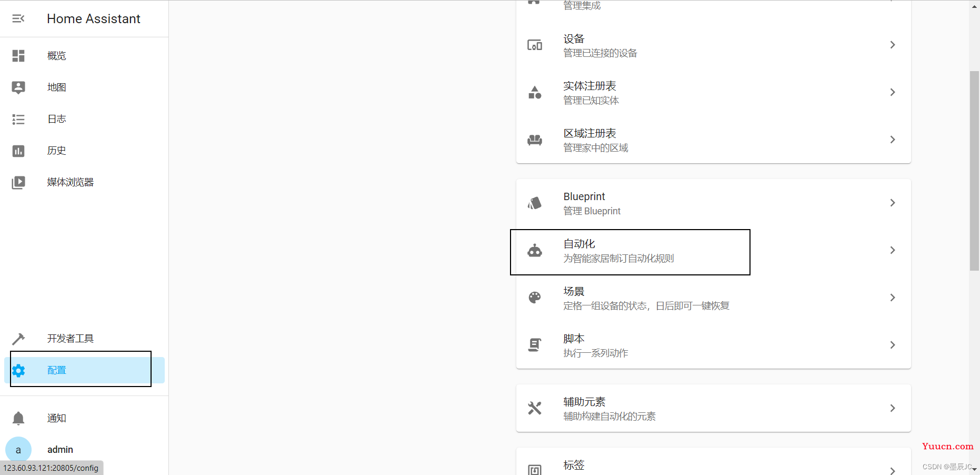Click the 为智能家居制订自动化规则 description
This screenshot has height=475, width=980.
tap(618, 259)
